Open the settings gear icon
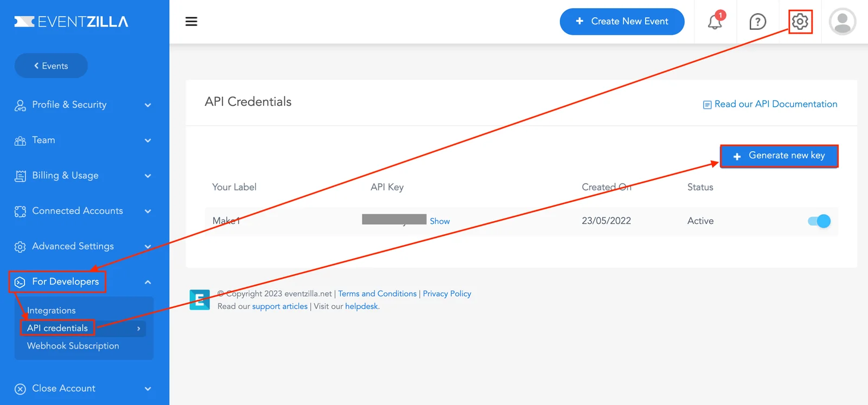Screen dimensions: 868x405 tap(800, 22)
